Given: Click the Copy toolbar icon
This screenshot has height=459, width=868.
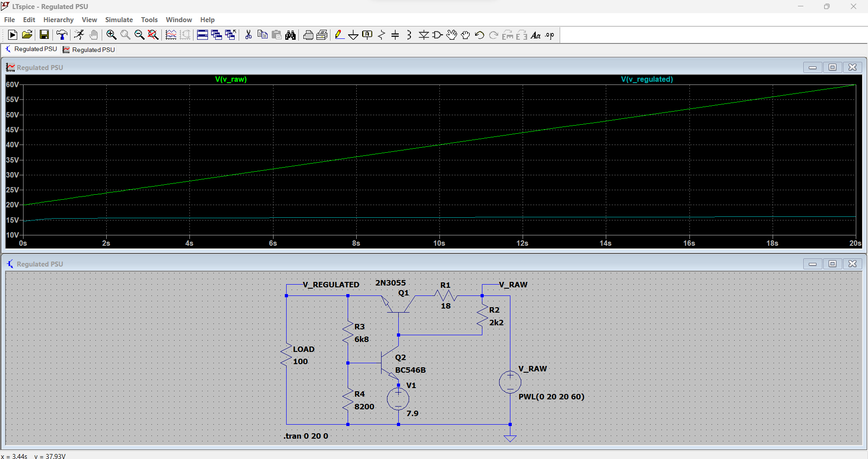Looking at the screenshot, I should click(x=262, y=35).
